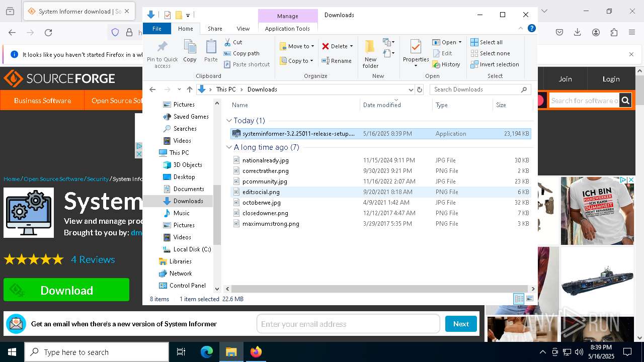Select Desktop in navigation pane

coord(184,177)
